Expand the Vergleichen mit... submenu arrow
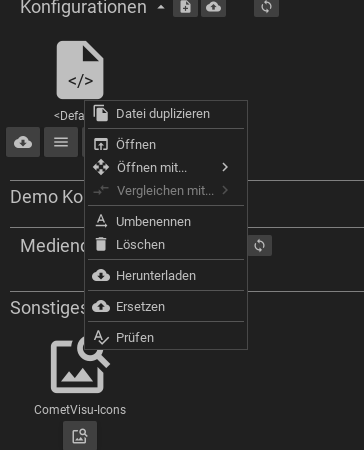The image size is (364, 450). coord(225,190)
